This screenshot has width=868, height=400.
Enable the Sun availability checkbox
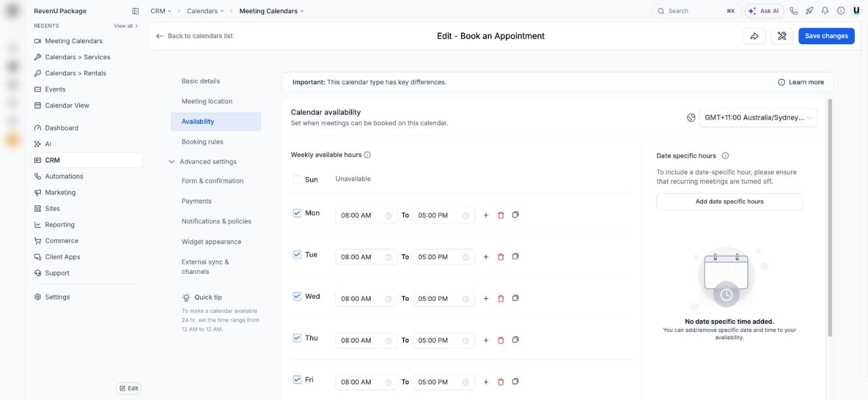click(x=297, y=180)
